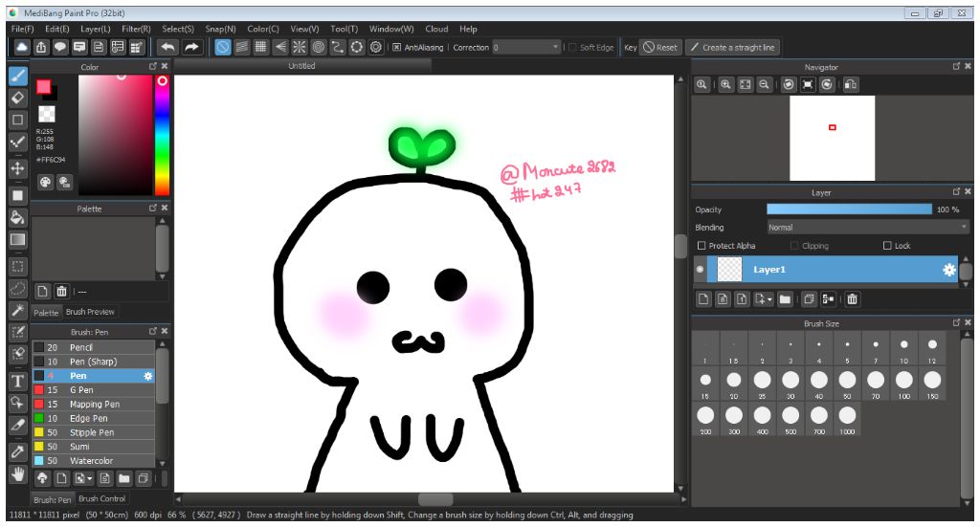Open Pen brush settings gear
This screenshot has width=980, height=527.
click(x=148, y=376)
